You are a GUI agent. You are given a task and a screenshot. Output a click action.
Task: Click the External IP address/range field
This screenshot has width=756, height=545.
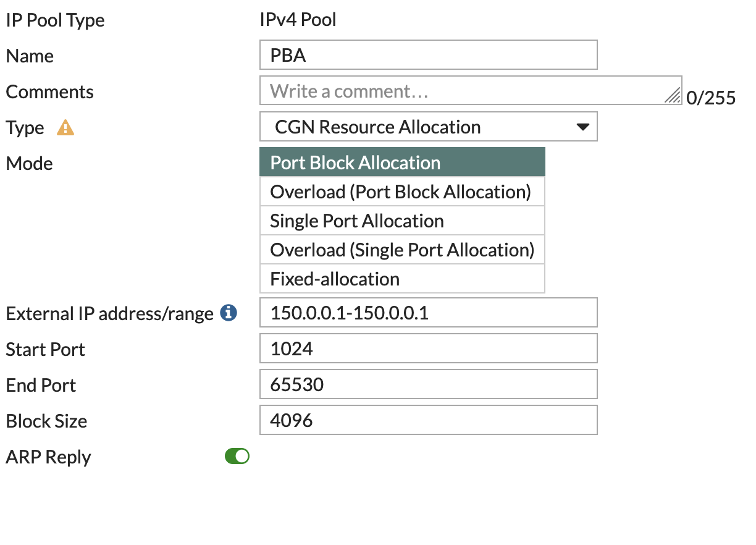click(428, 313)
